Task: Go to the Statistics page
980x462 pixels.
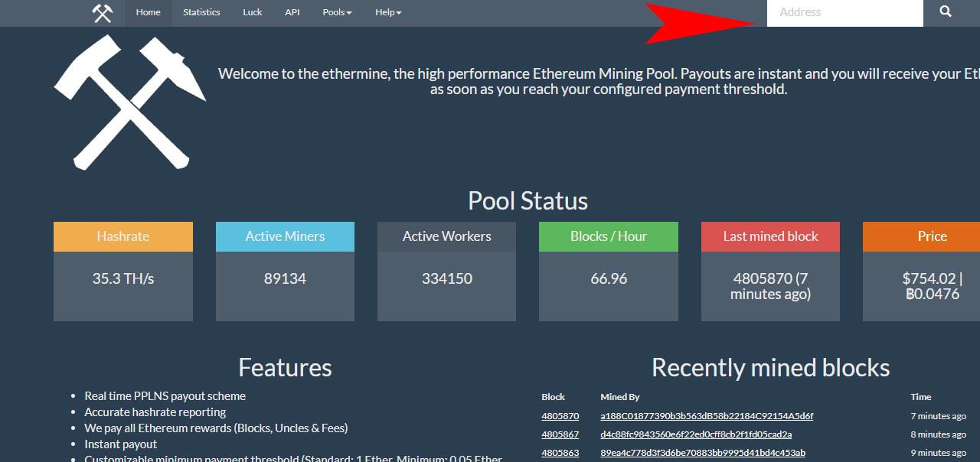Action: tap(201, 12)
